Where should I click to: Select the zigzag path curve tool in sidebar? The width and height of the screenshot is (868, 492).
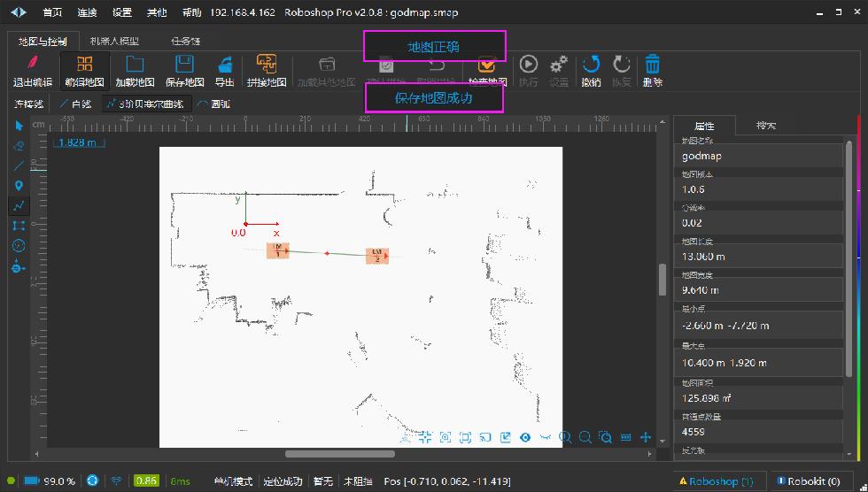pos(19,205)
